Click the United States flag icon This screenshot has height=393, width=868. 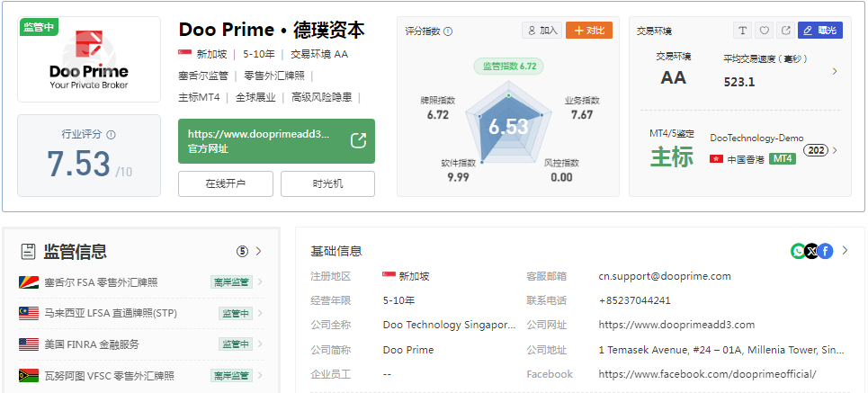coord(29,344)
